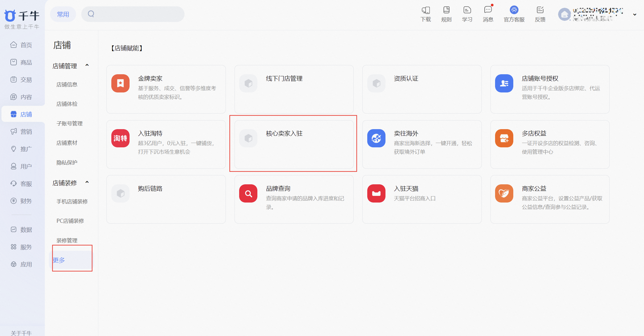This screenshot has height=336, width=644.
Task: Open 客服 in sidebar
Action: tap(22, 184)
